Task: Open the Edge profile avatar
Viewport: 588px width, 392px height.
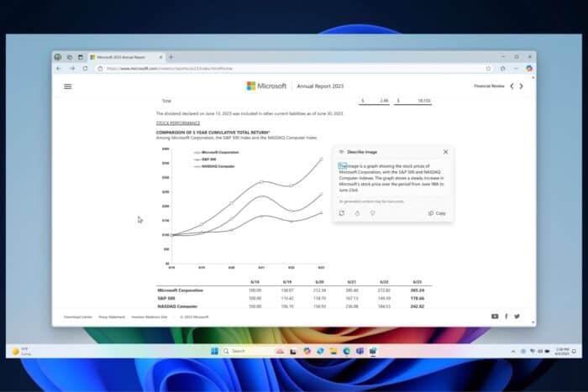Action: [x=58, y=57]
